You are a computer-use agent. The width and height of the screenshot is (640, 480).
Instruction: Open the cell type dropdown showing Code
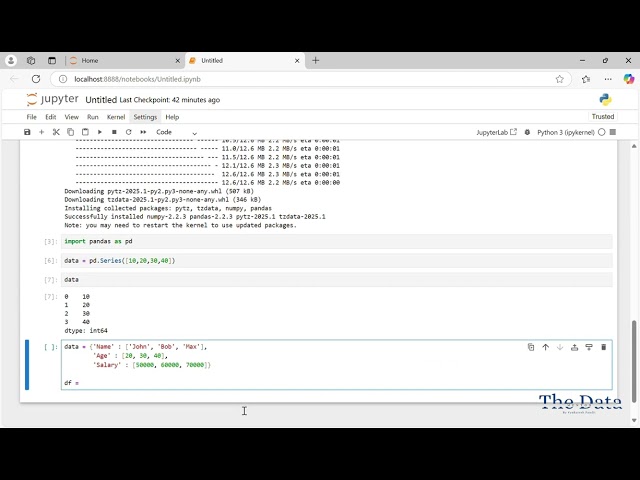(x=176, y=132)
